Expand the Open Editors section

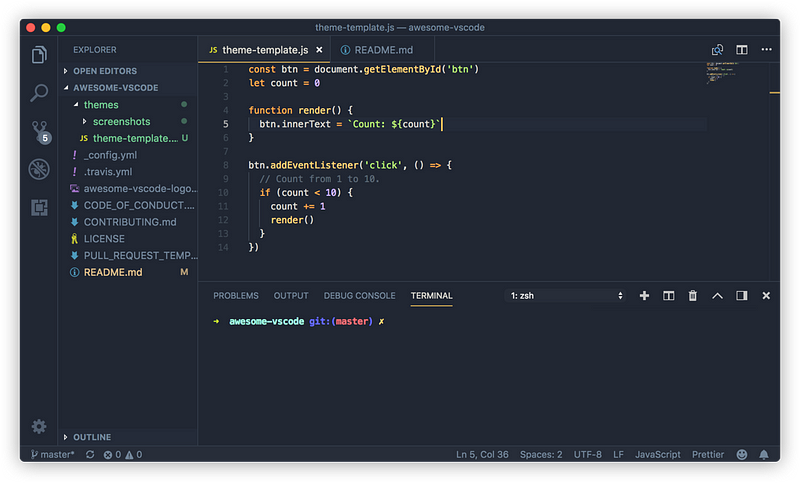105,71
